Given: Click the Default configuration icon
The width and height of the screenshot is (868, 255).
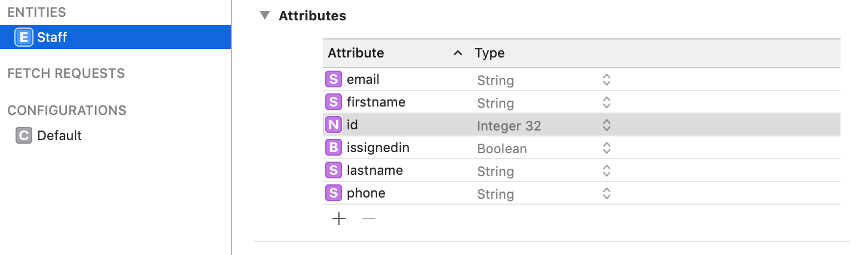Looking at the screenshot, I should tap(24, 136).
